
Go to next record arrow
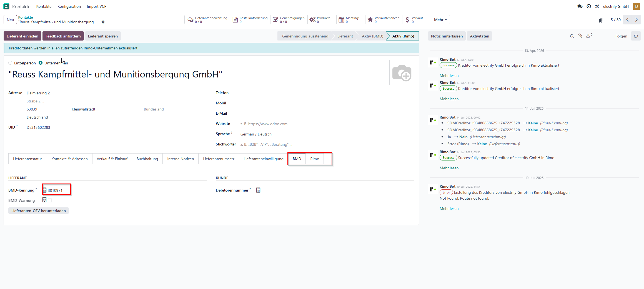coord(637,20)
